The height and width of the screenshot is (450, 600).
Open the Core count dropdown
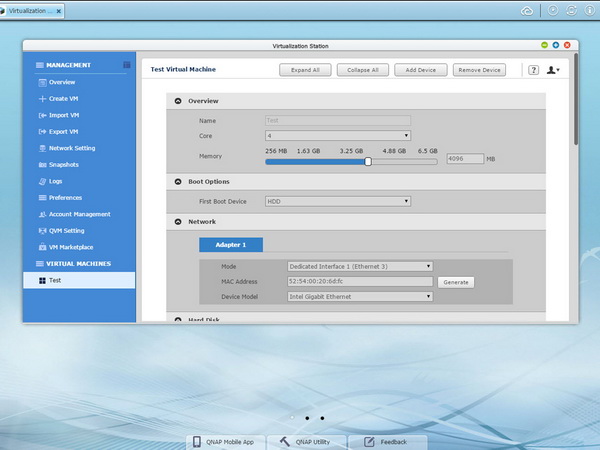[x=338, y=135]
